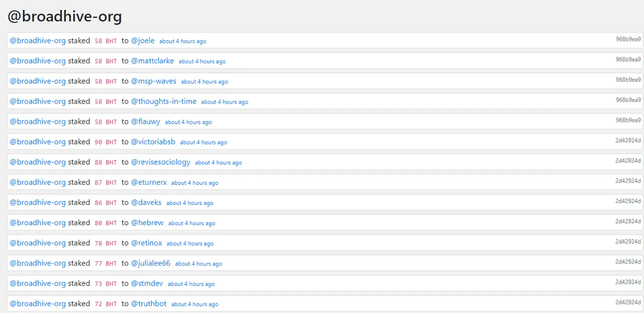Open the @julialee66 account link
The height and width of the screenshot is (313, 644).
tap(151, 263)
